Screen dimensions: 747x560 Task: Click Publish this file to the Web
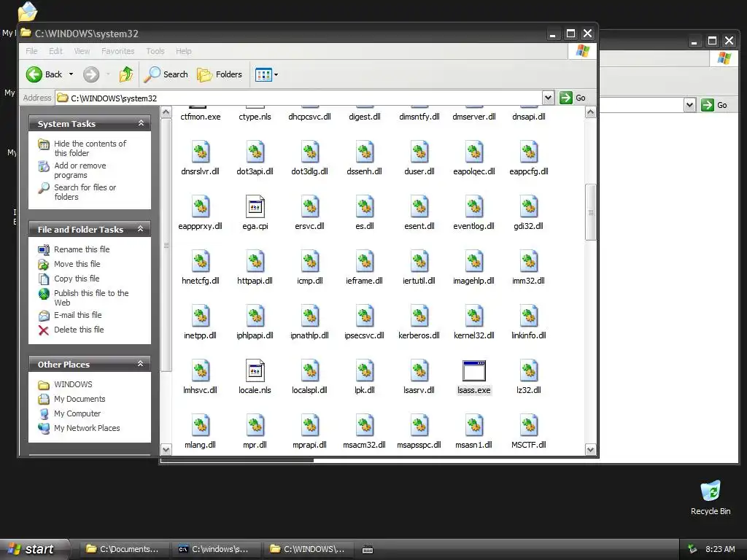[91, 297]
